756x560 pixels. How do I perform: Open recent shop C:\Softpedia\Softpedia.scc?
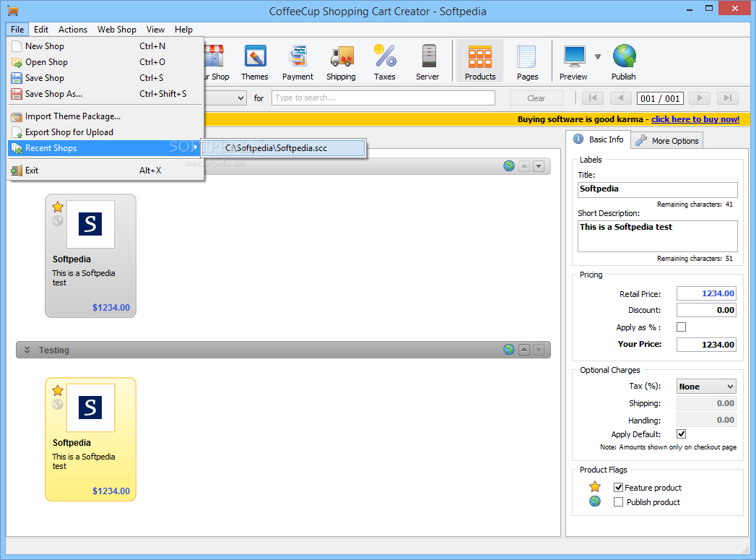(284, 148)
